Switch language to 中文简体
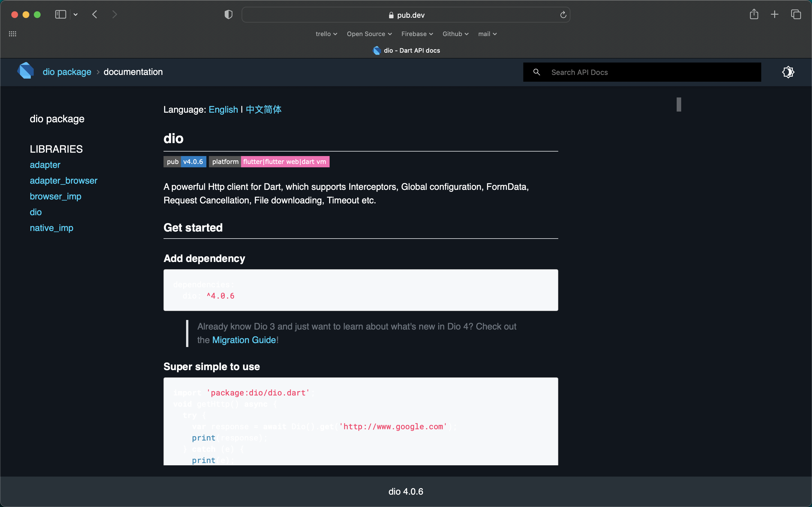This screenshot has height=507, width=812. tap(264, 109)
